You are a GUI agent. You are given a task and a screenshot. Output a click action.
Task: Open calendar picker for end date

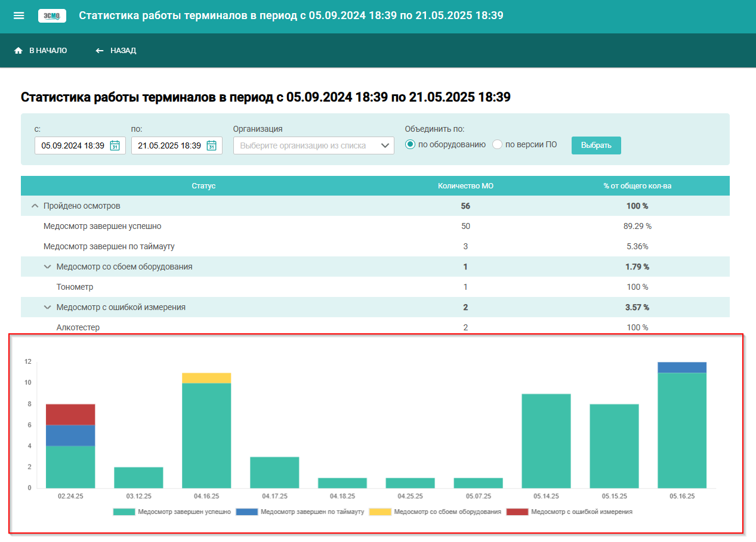212,145
